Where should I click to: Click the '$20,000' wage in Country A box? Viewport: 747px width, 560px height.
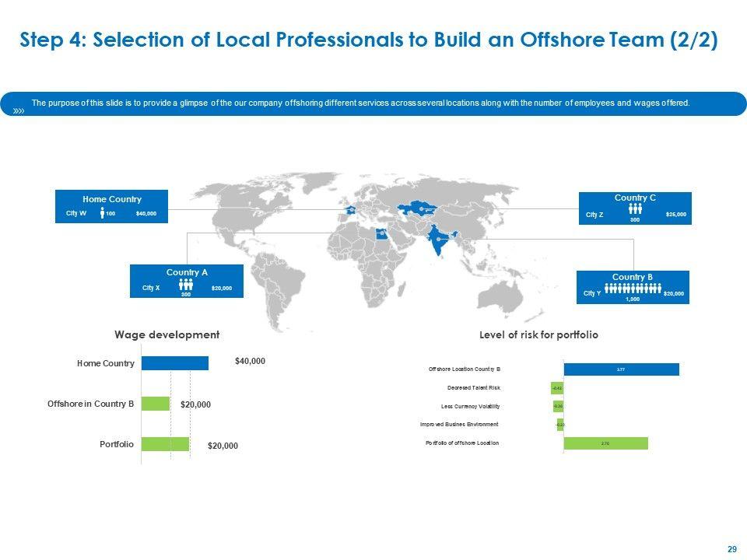(x=222, y=288)
